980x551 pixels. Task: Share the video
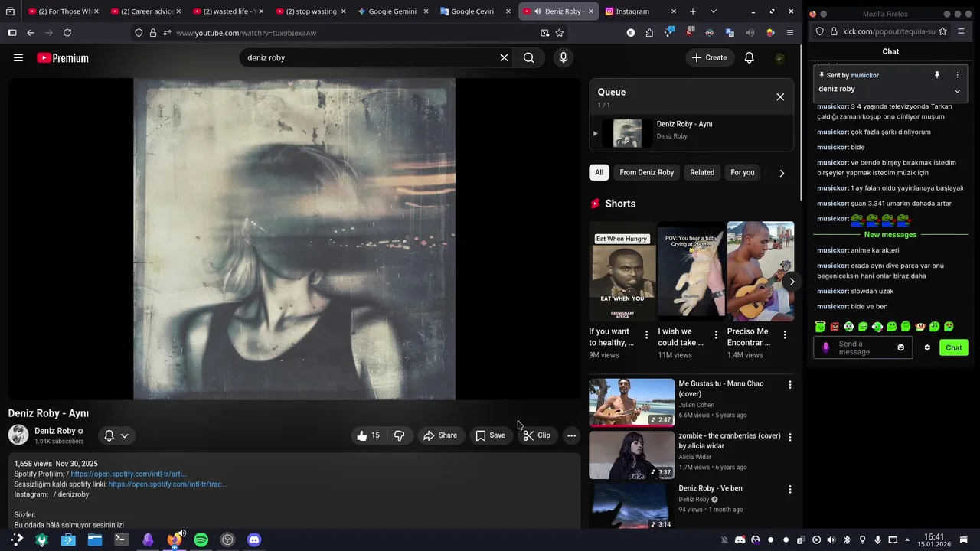coord(440,435)
